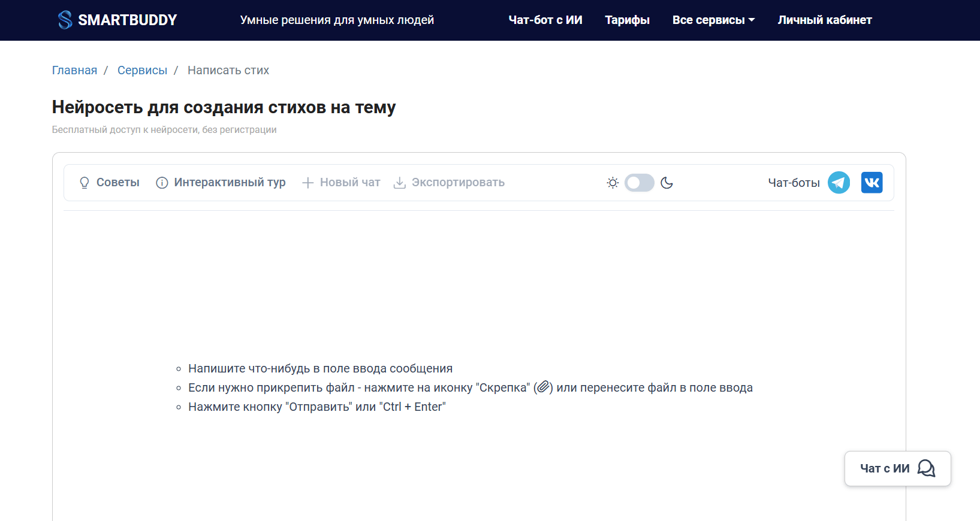Follow the Главная breadcrumb link
The width and height of the screenshot is (980, 521).
point(74,70)
